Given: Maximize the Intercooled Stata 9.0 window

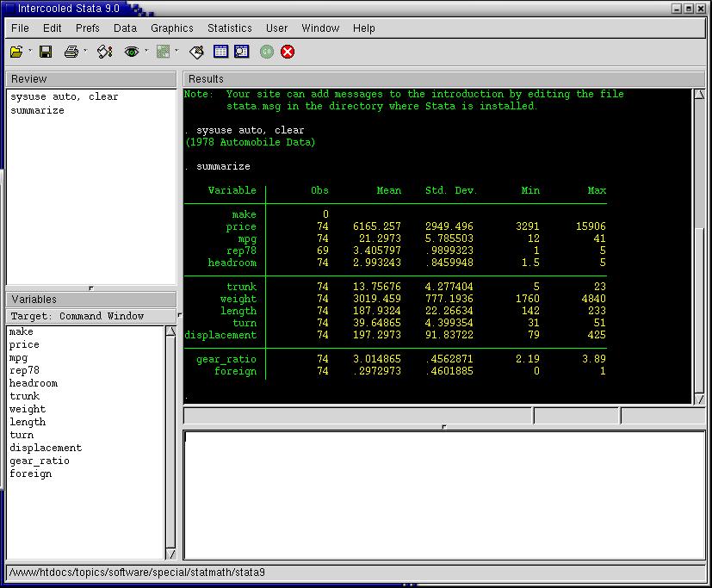Looking at the screenshot, I should point(689,9).
